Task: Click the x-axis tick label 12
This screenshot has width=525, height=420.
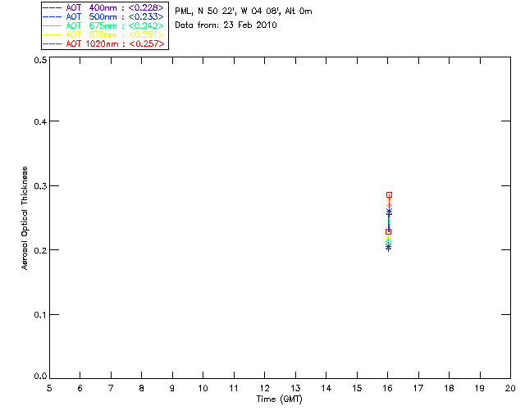Action: pyautogui.click(x=264, y=389)
